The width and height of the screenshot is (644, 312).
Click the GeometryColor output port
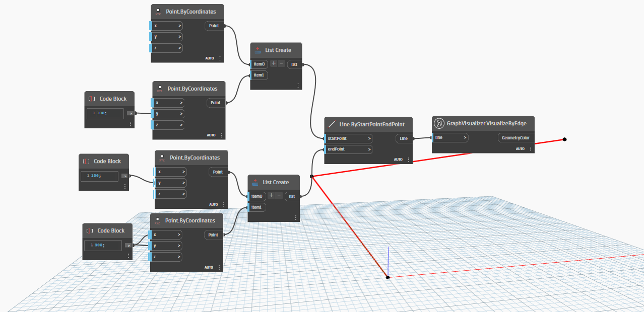(x=516, y=138)
